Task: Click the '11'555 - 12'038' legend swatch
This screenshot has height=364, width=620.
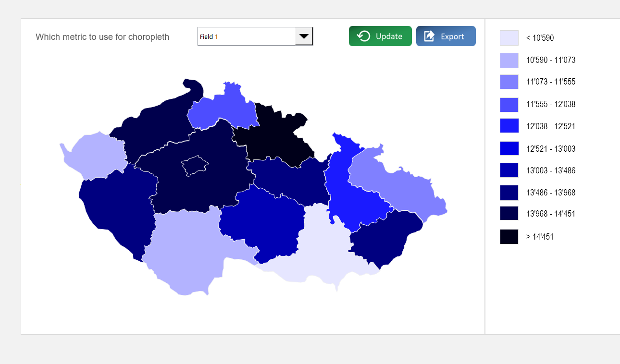Action: click(509, 104)
